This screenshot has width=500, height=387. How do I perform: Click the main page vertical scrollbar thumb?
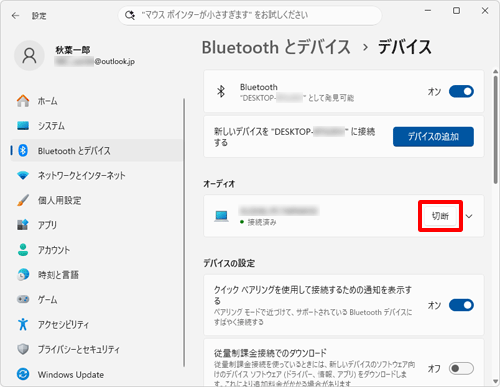(496, 130)
